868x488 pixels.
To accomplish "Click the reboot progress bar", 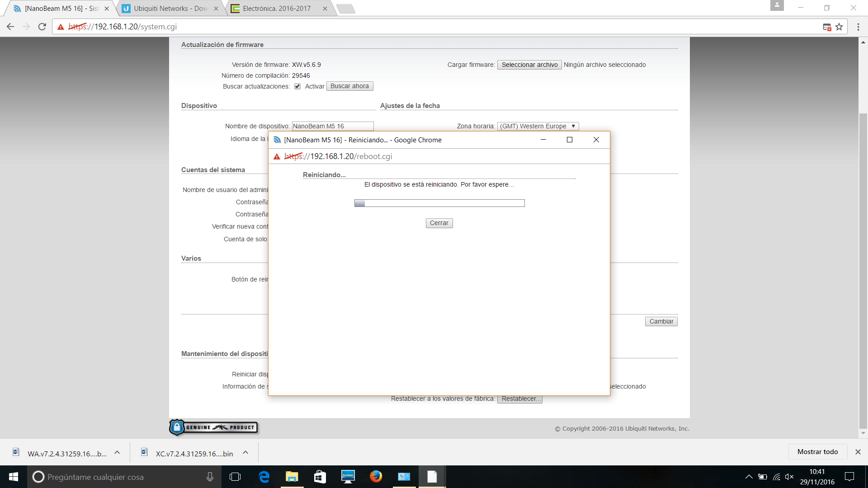I will pyautogui.click(x=439, y=203).
